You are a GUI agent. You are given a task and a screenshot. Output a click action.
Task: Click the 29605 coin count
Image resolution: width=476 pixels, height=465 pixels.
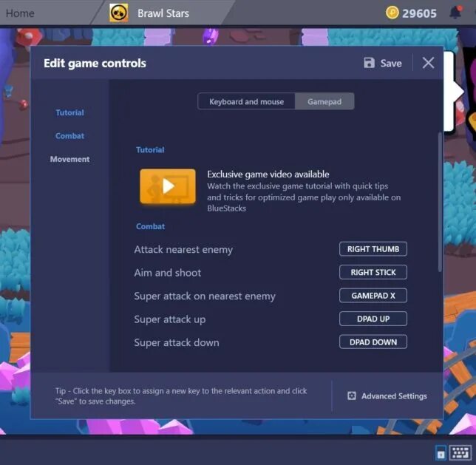pos(419,13)
